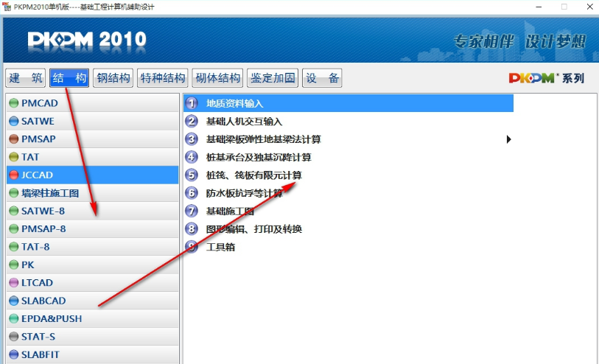The width and height of the screenshot is (599, 364).
Task: Choose the SATWE-8 module label
Action: (x=43, y=211)
